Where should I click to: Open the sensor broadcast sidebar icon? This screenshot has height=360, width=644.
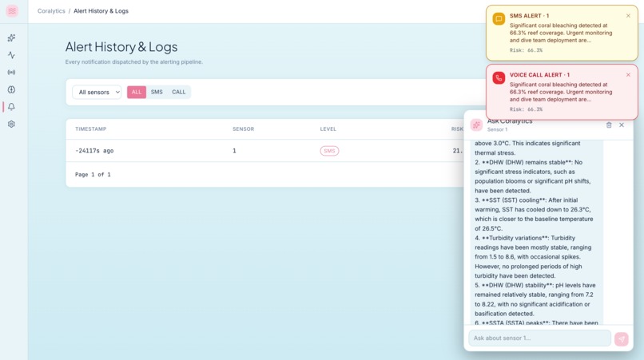click(x=11, y=73)
